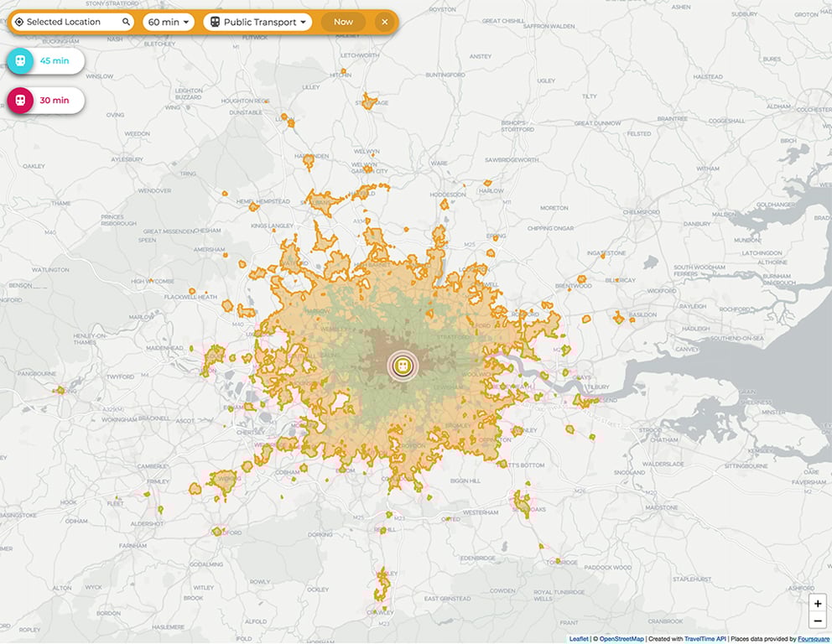
Task: Open the Foursquare attribution link
Action: 814,639
